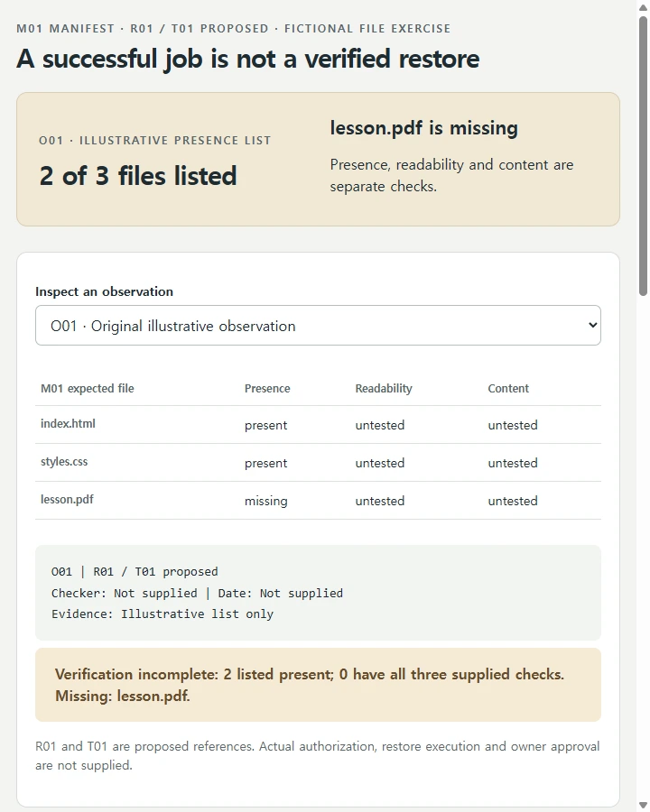Open the Inspect an observation dropdown
650x812 pixels.
tap(318, 325)
